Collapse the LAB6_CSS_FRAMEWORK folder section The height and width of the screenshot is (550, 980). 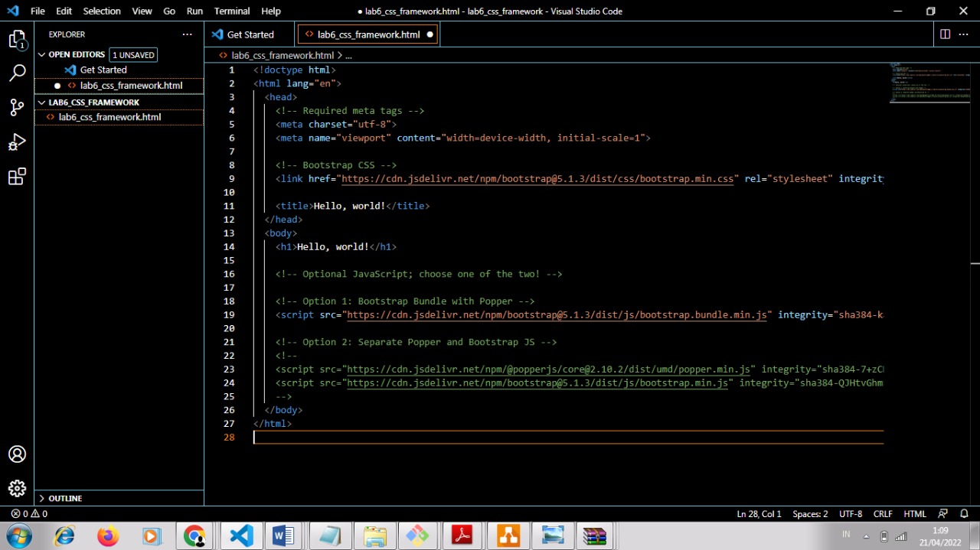click(x=43, y=102)
